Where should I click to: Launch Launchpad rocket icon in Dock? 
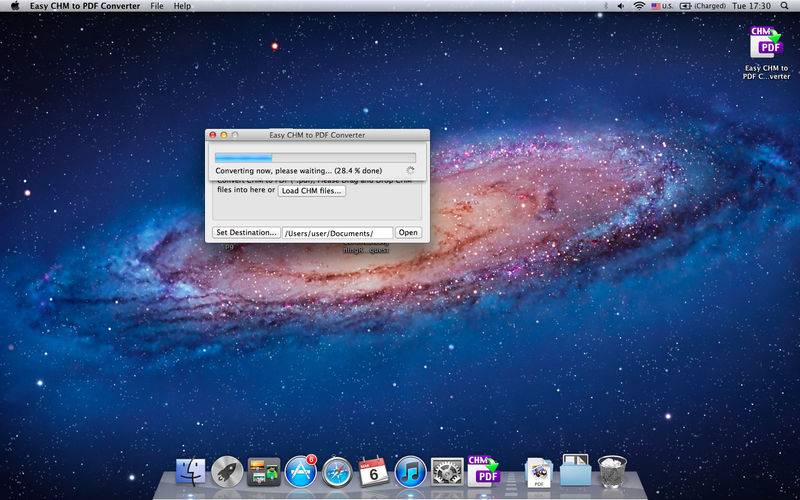[x=227, y=471]
